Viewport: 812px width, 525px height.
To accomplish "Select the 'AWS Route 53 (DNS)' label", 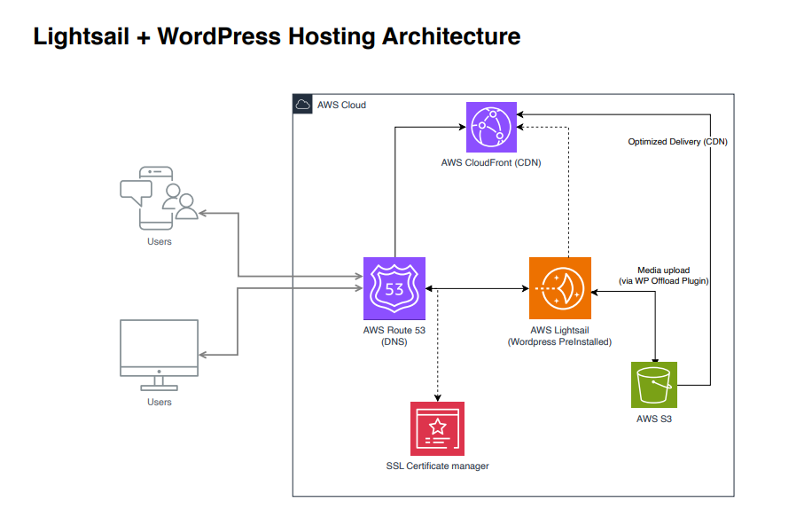I will [x=394, y=336].
